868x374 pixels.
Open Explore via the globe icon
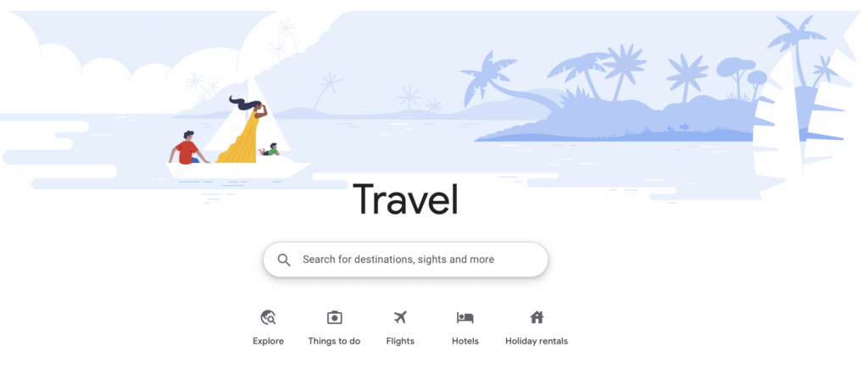pos(269,317)
